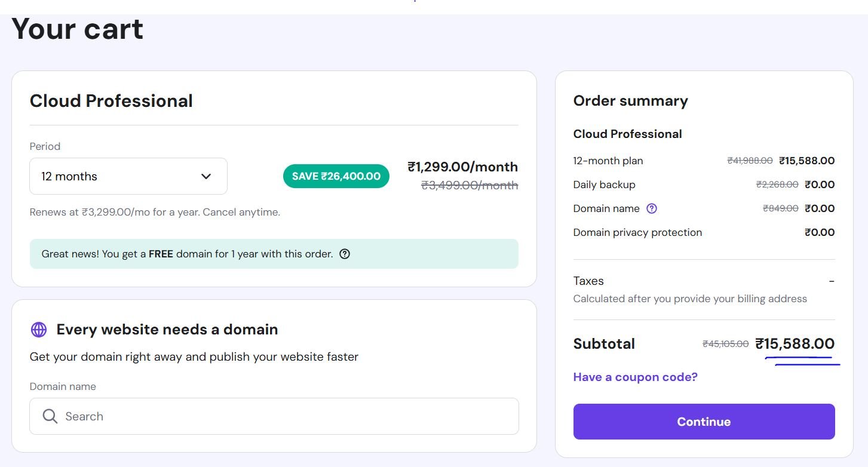Viewport: 868px width, 467px height.
Task: Select the 12-month plan row in summary
Action: coord(608,161)
